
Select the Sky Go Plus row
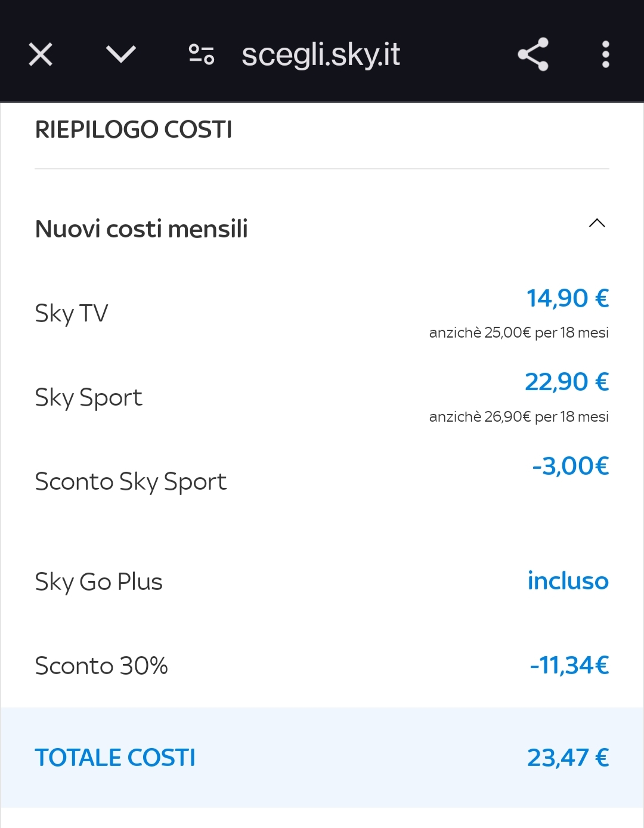[322, 582]
